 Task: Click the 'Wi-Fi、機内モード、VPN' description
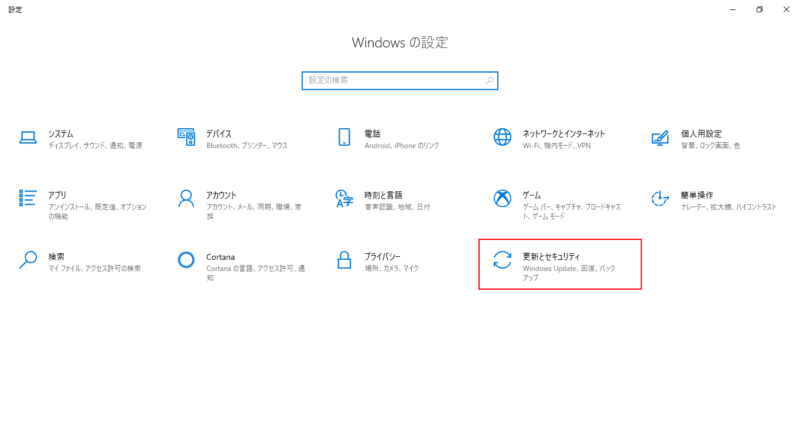click(x=557, y=146)
